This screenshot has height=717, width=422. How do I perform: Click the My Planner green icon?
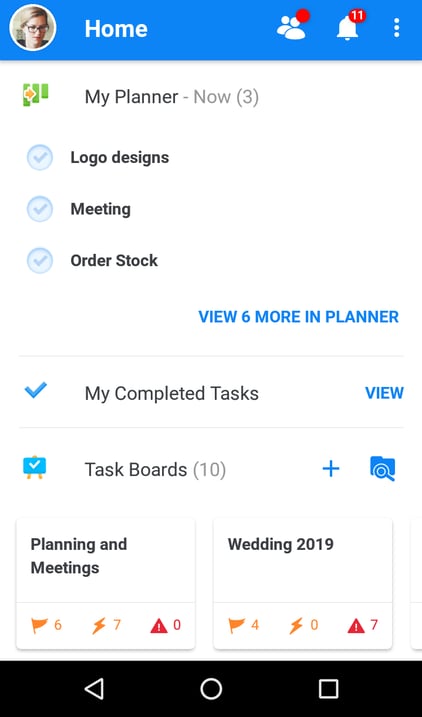click(x=36, y=96)
